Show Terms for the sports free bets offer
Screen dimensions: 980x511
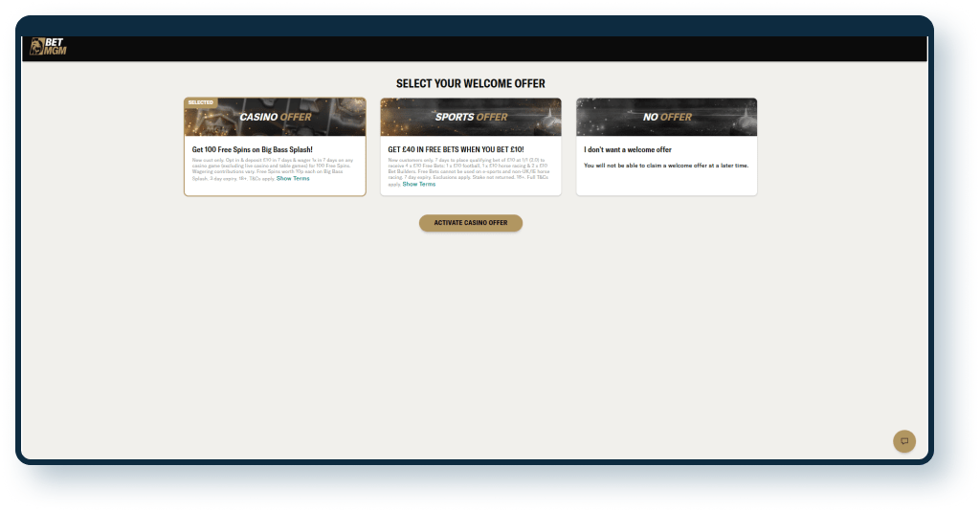click(418, 184)
